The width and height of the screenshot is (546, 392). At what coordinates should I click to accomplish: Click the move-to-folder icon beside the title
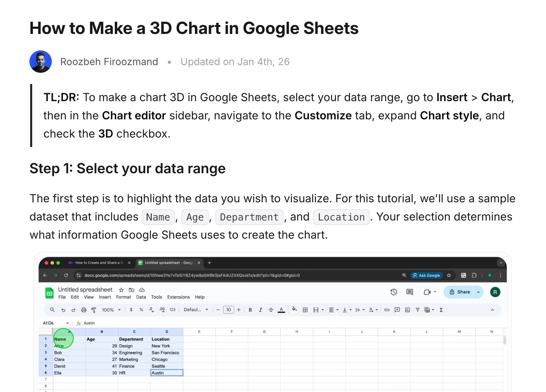[132, 290]
